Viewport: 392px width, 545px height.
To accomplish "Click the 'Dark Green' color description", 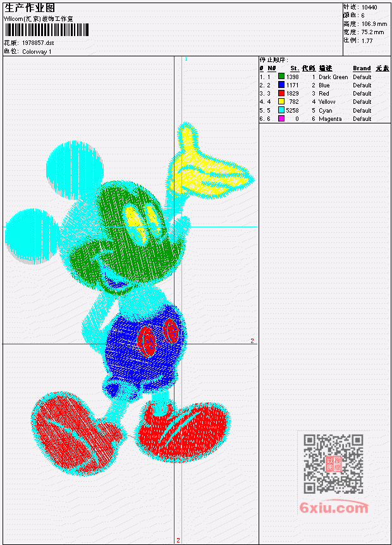I will 333,77.
